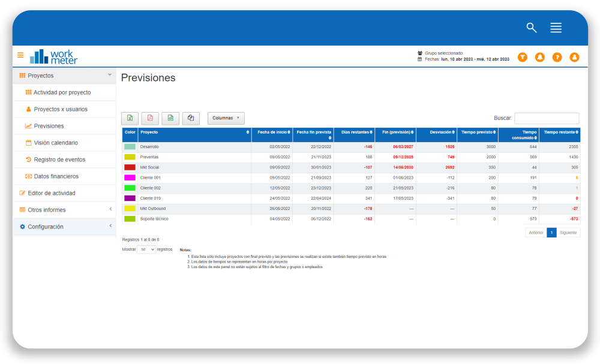Open search with the magnifier icon
The width and height of the screenshot is (600, 364).
point(531,28)
